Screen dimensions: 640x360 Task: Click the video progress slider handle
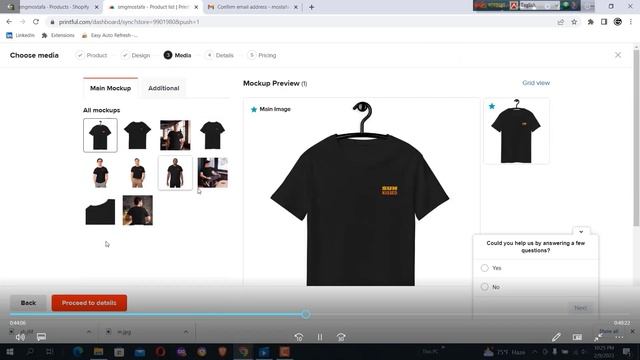pyautogui.click(x=306, y=314)
